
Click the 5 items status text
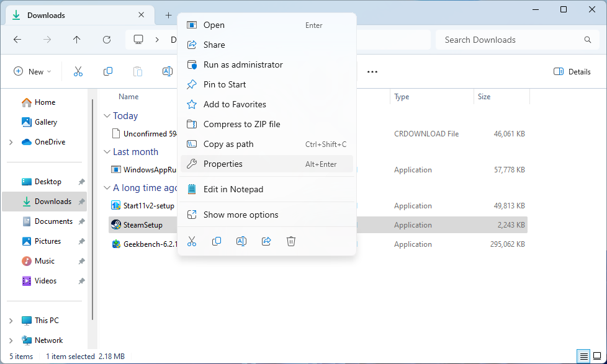pyautogui.click(x=21, y=357)
